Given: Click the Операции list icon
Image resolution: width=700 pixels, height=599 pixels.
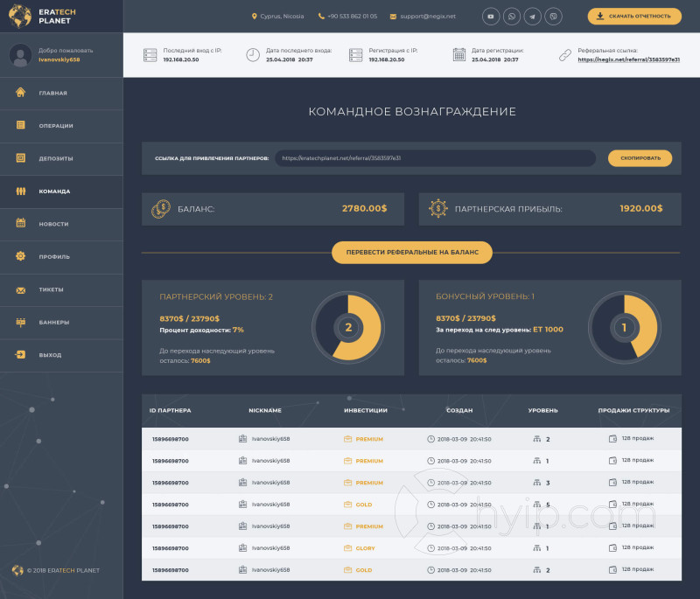Looking at the screenshot, I should click(20, 125).
